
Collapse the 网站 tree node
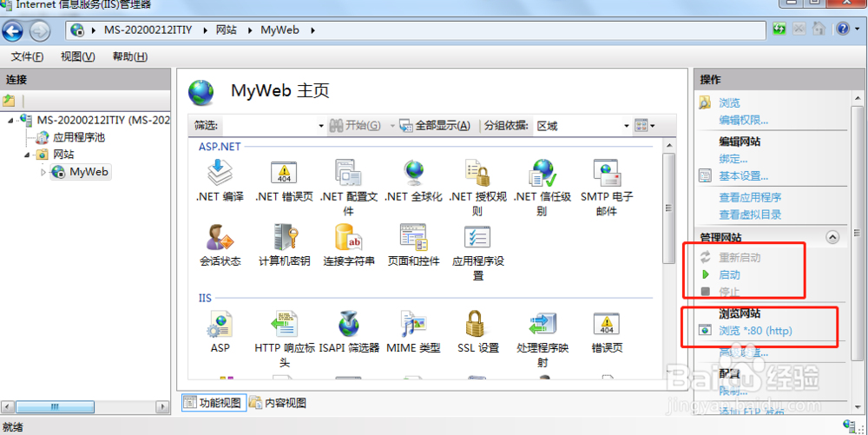click(x=27, y=155)
